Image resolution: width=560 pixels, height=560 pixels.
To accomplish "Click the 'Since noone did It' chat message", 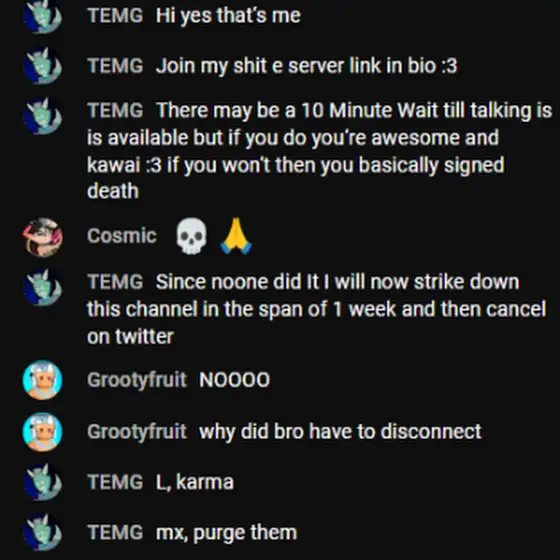I will click(316, 309).
